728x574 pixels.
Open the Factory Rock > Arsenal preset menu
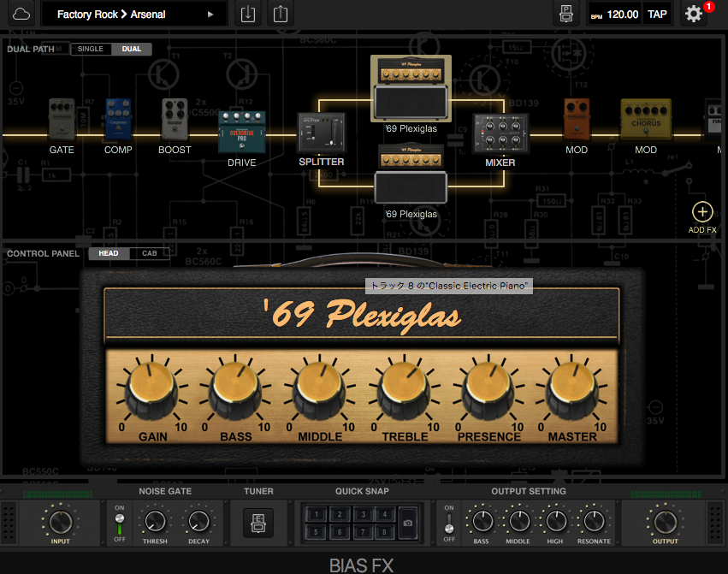pos(134,15)
